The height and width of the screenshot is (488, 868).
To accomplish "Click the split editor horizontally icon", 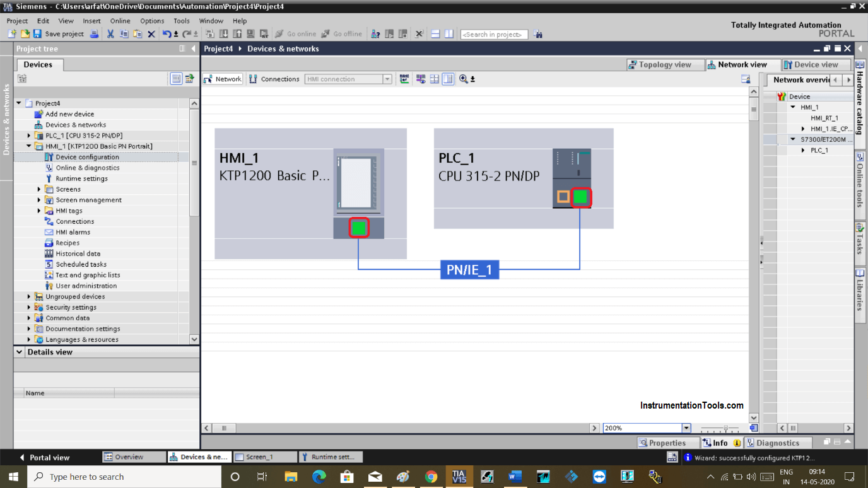I will pos(435,34).
